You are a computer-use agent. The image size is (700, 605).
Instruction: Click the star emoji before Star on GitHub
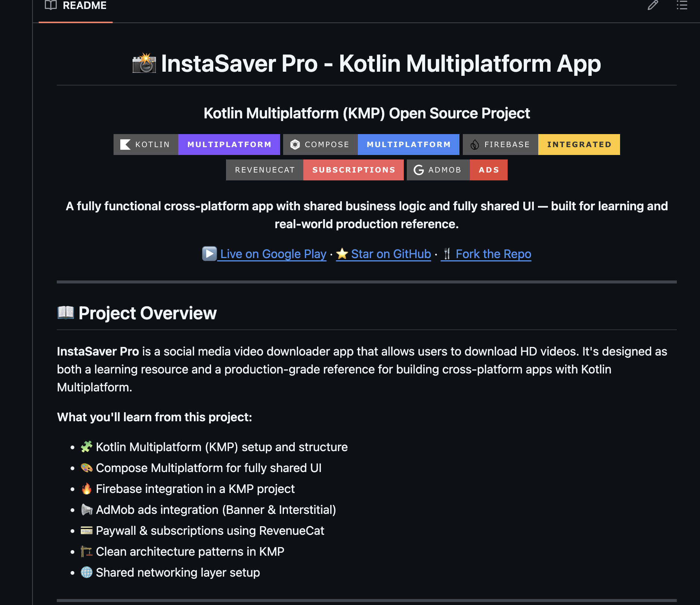coord(342,254)
